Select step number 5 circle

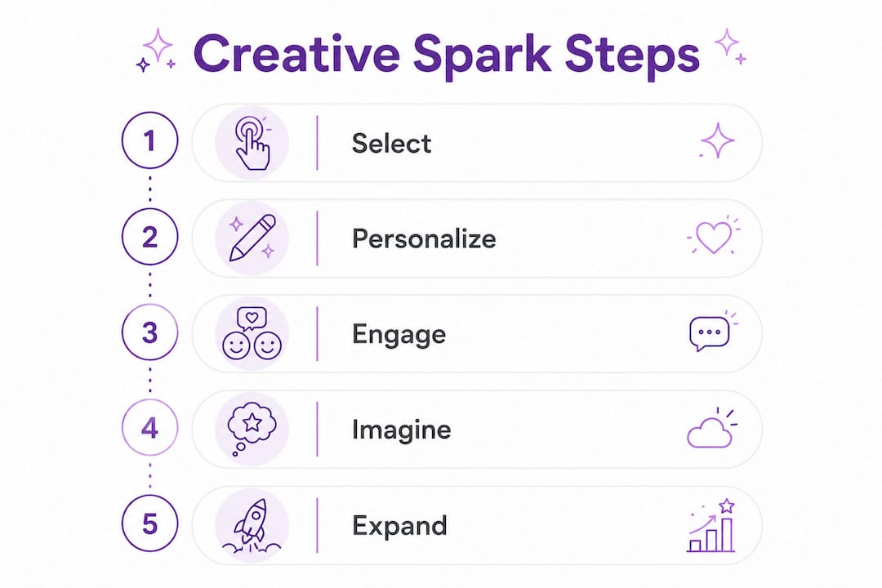(x=149, y=523)
